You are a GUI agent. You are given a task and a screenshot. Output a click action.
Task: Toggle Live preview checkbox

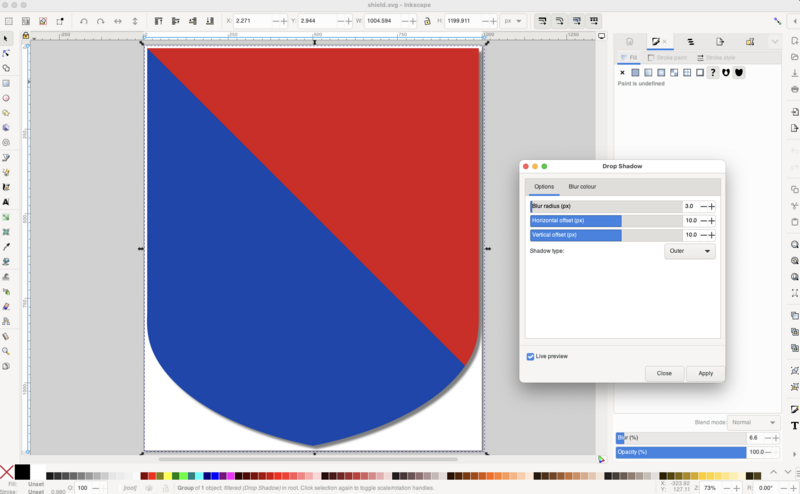530,356
